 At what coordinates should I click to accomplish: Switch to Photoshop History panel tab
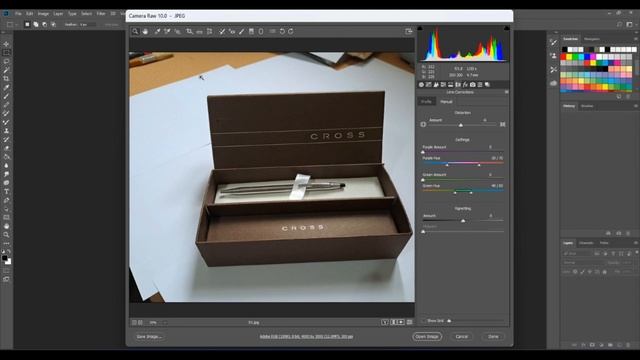[x=569, y=106]
